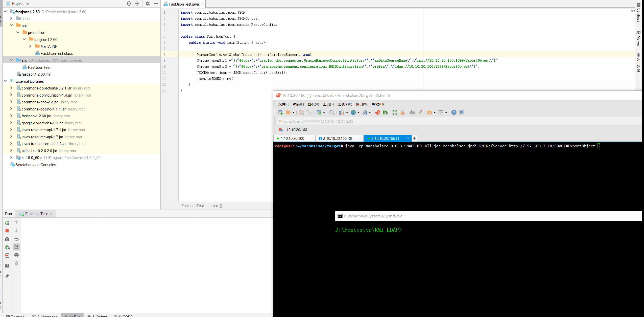Launch Xftp green icon in Xshell
Image resolution: width=644 pixels, height=317 pixels.
[385, 112]
